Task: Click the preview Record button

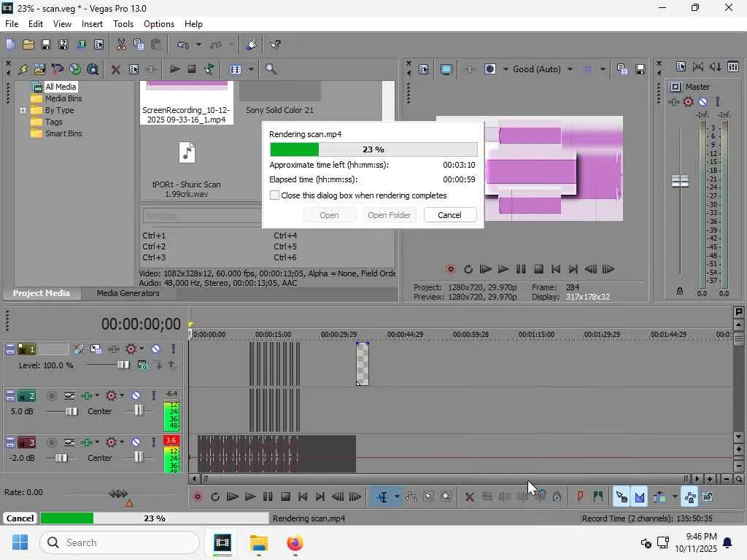Action: tap(450, 270)
